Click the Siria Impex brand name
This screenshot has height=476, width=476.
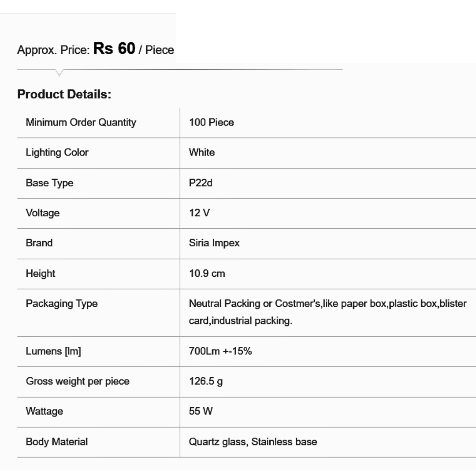click(x=214, y=243)
